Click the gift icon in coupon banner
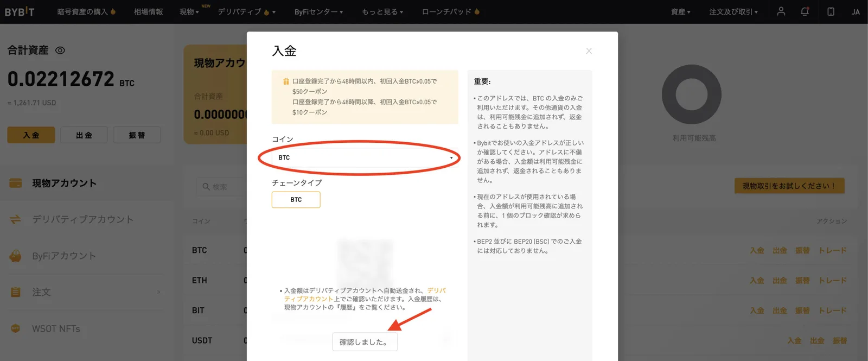 pyautogui.click(x=286, y=81)
